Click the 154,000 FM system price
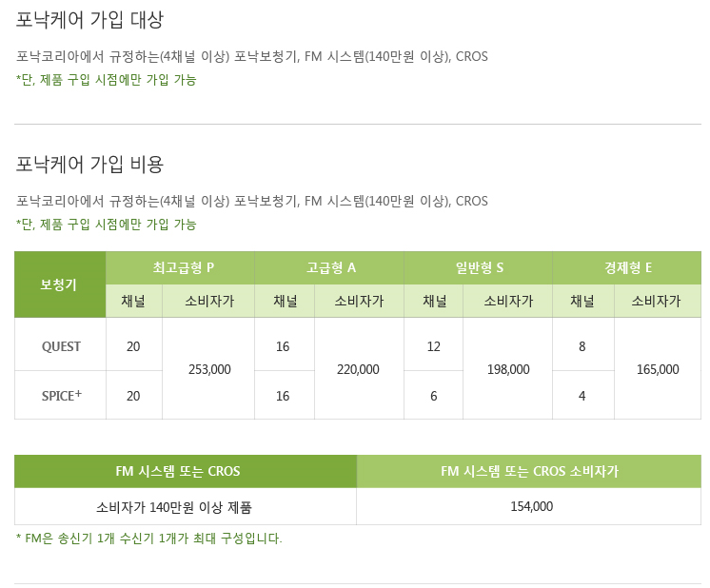This screenshot has width=710, height=588. click(x=531, y=506)
